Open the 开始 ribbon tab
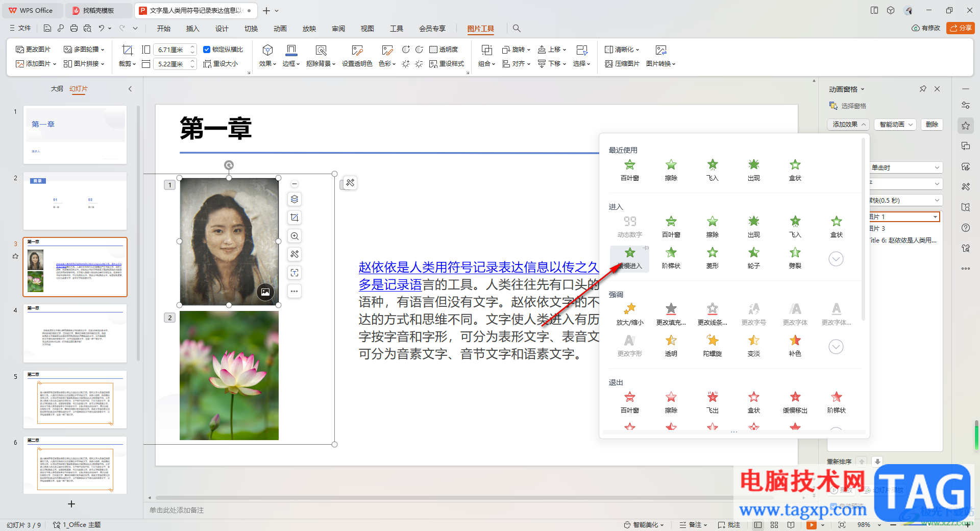The width and height of the screenshot is (980, 531). [x=164, y=29]
